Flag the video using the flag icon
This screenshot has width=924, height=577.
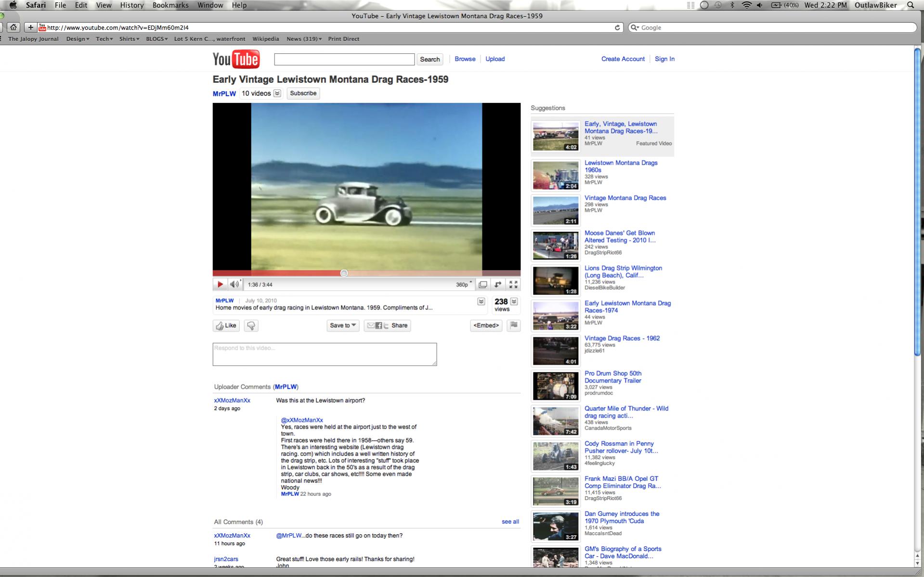(514, 325)
